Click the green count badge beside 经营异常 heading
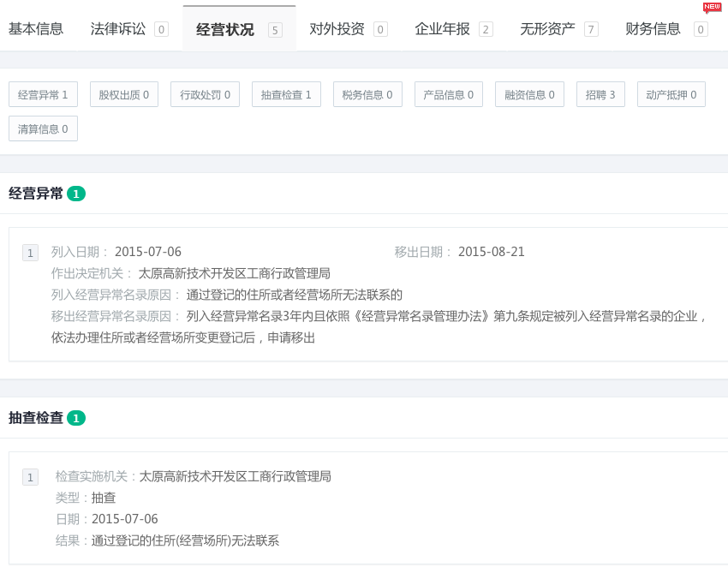Screen dimensions: 728x573 [x=76, y=194]
